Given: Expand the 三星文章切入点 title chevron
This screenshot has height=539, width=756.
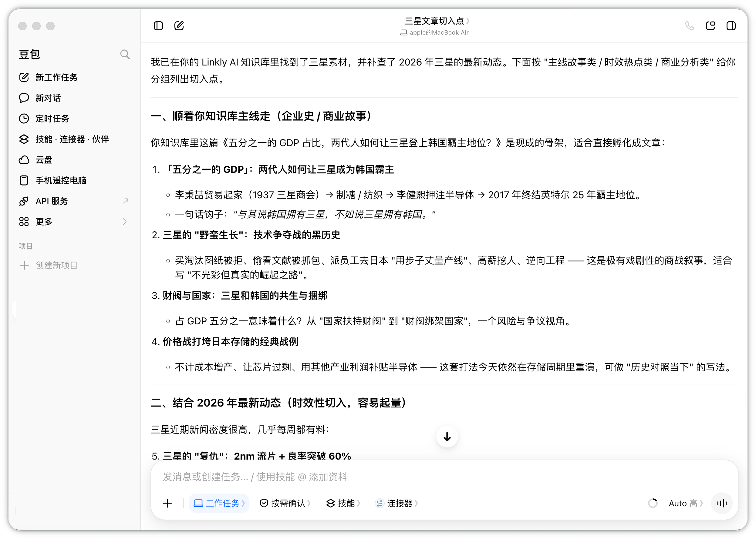Looking at the screenshot, I should (x=468, y=21).
